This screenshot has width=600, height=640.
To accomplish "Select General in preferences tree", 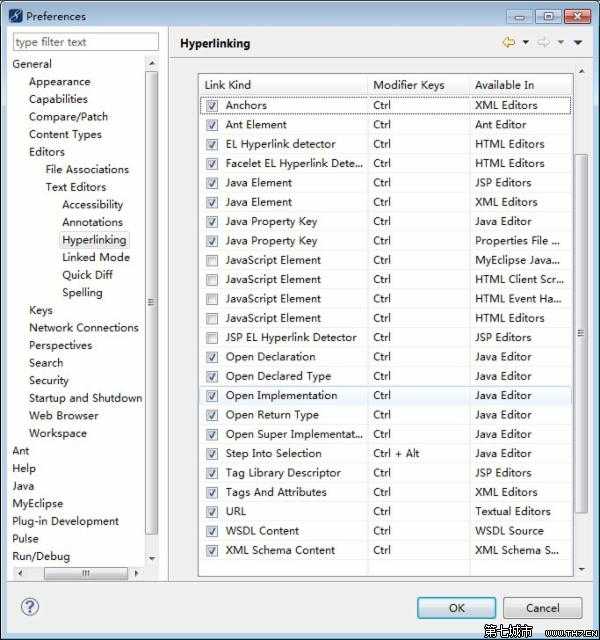I will click(x=32, y=64).
